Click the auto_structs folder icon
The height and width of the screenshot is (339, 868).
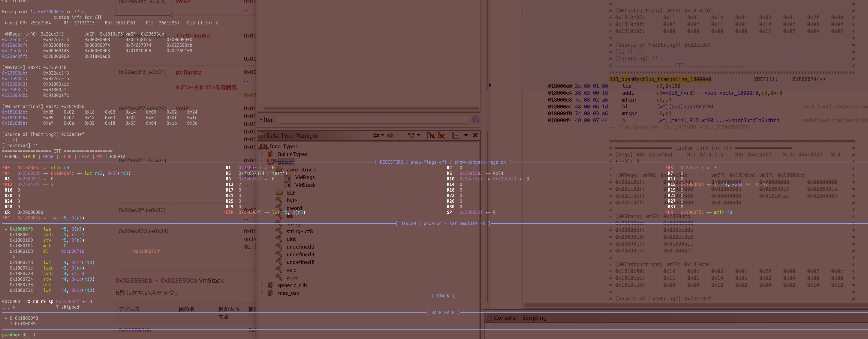click(x=279, y=169)
